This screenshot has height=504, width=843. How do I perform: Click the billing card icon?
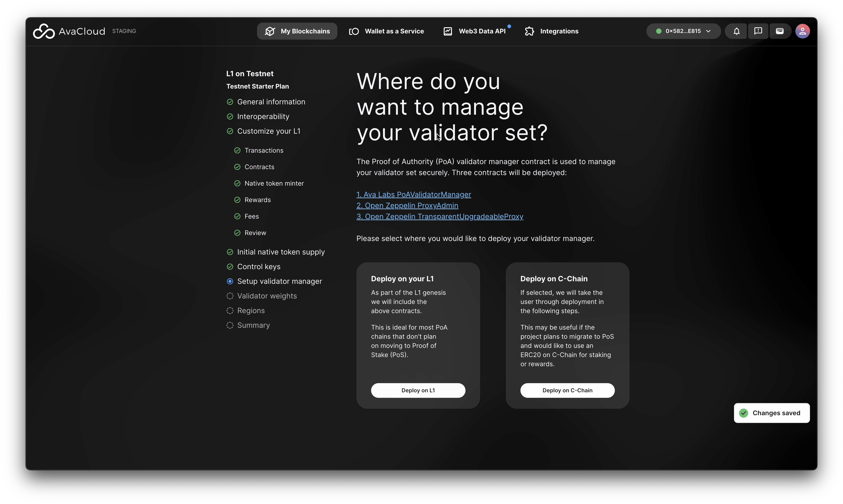[780, 31]
